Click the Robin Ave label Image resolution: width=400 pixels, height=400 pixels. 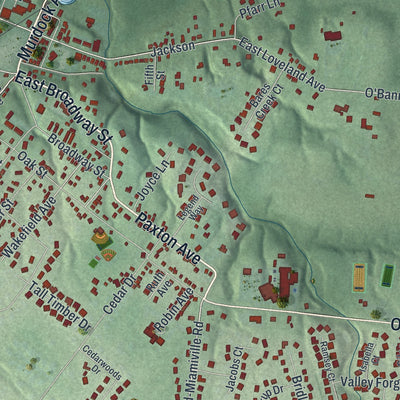pyautogui.click(x=174, y=309)
